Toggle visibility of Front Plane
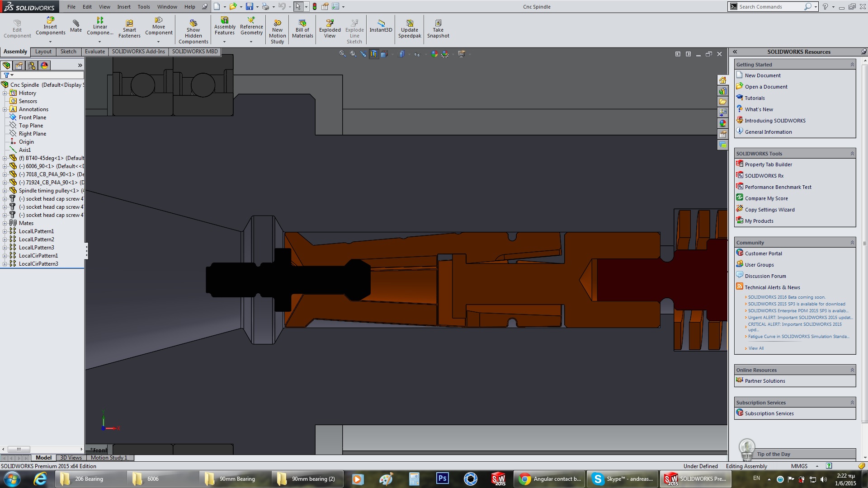The height and width of the screenshot is (488, 868). 31,117
